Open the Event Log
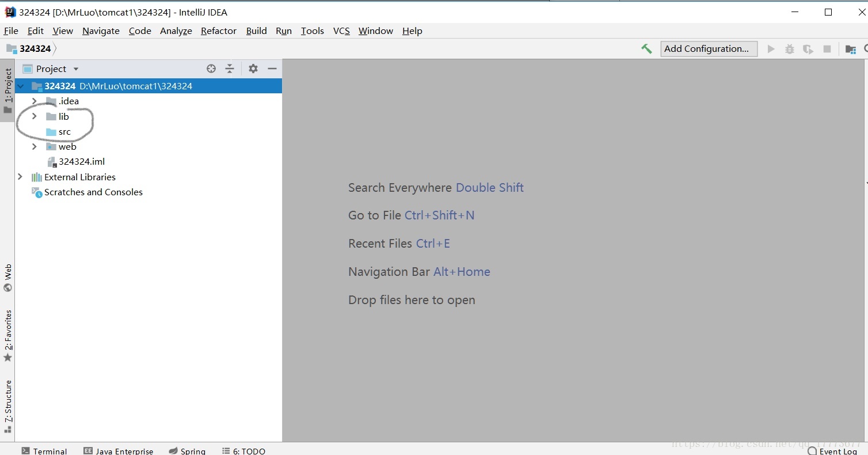Viewport: 868px width, 455px height. coord(833,451)
